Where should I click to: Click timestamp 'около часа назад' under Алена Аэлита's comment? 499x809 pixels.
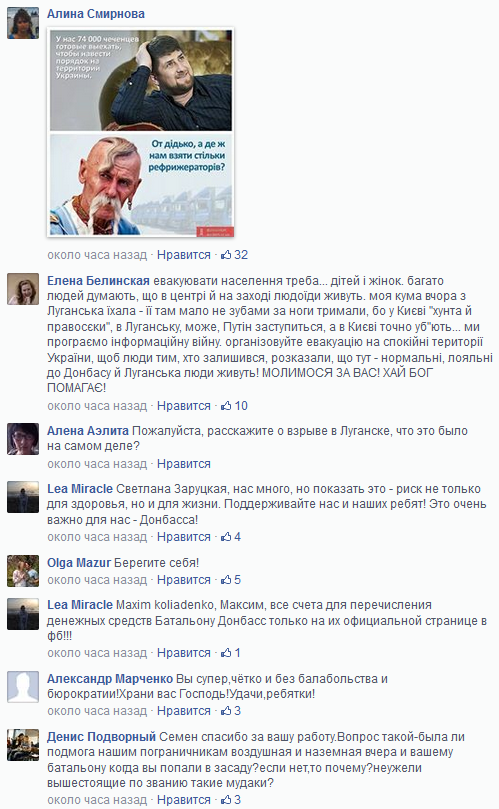pyautogui.click(x=98, y=464)
